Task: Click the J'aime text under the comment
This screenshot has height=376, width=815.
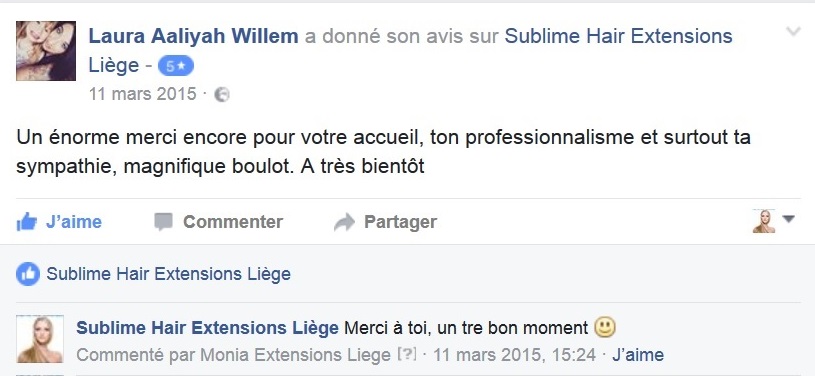Action: [x=638, y=355]
